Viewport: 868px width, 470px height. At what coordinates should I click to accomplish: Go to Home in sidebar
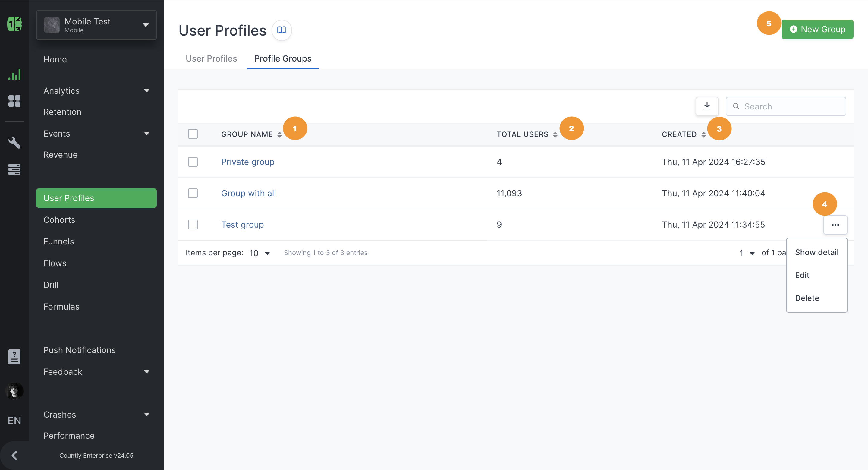(x=55, y=59)
